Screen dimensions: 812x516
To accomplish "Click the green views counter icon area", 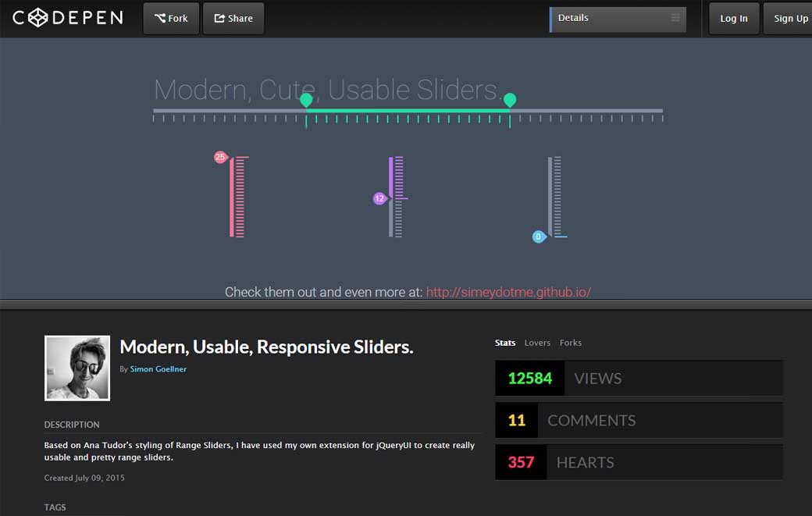I will (x=529, y=378).
